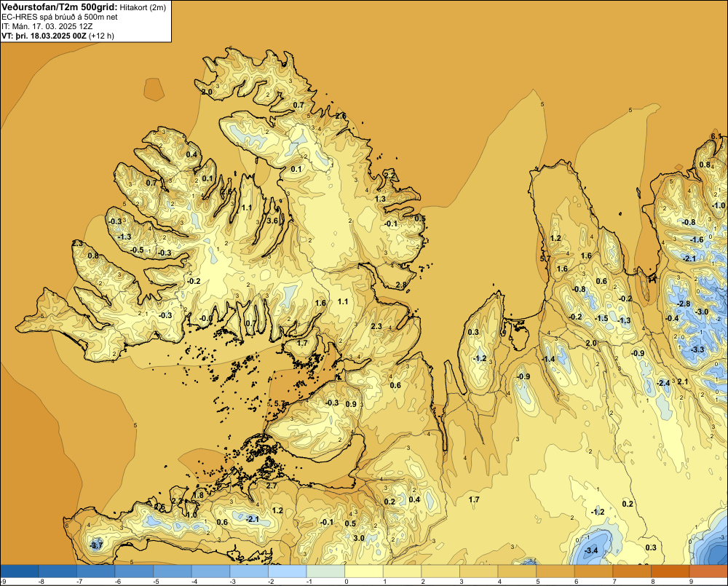Select the legend swatch between -3 and -2
728x586 pixels.
coord(249,571)
